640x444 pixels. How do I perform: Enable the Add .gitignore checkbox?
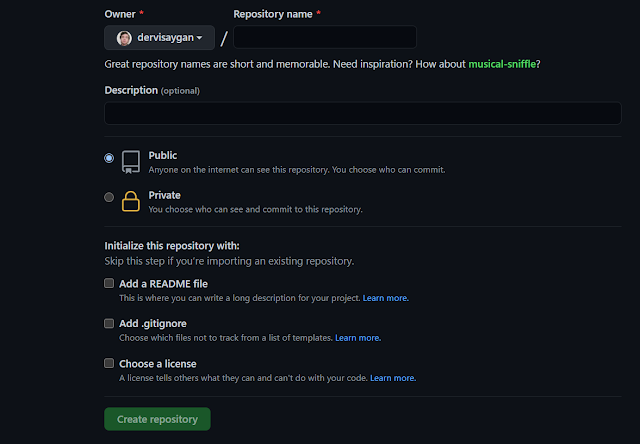point(109,324)
